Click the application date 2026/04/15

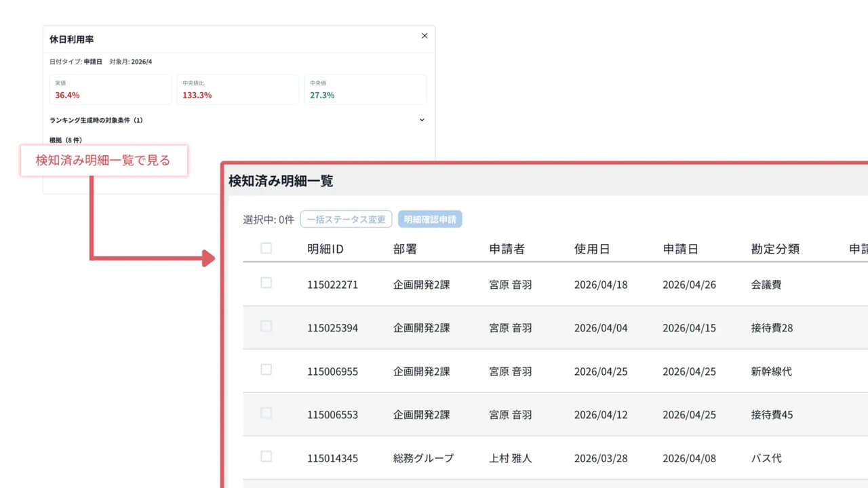[689, 328]
